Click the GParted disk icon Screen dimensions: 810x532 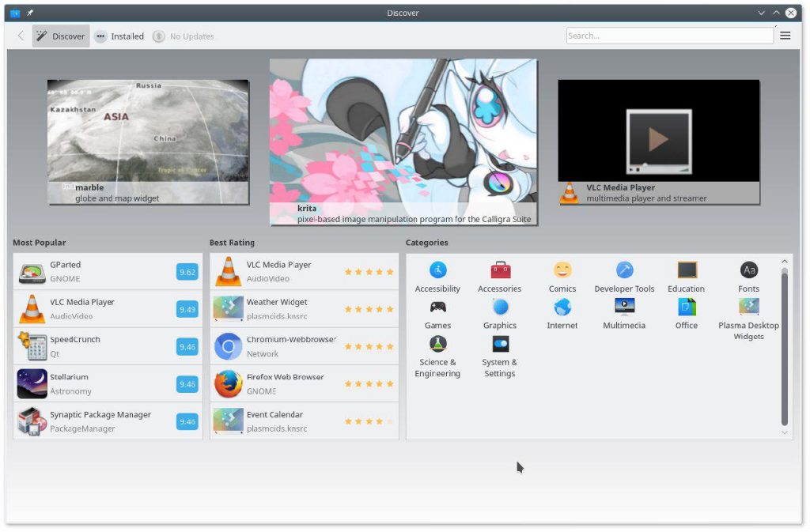pos(32,272)
